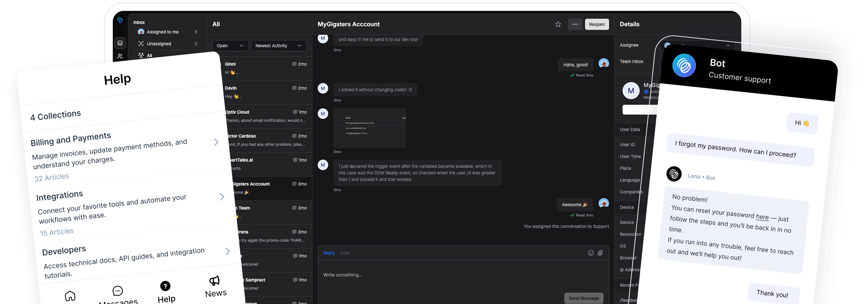Select the Help tab in widget
The height and width of the screenshot is (304, 868).
(x=166, y=292)
